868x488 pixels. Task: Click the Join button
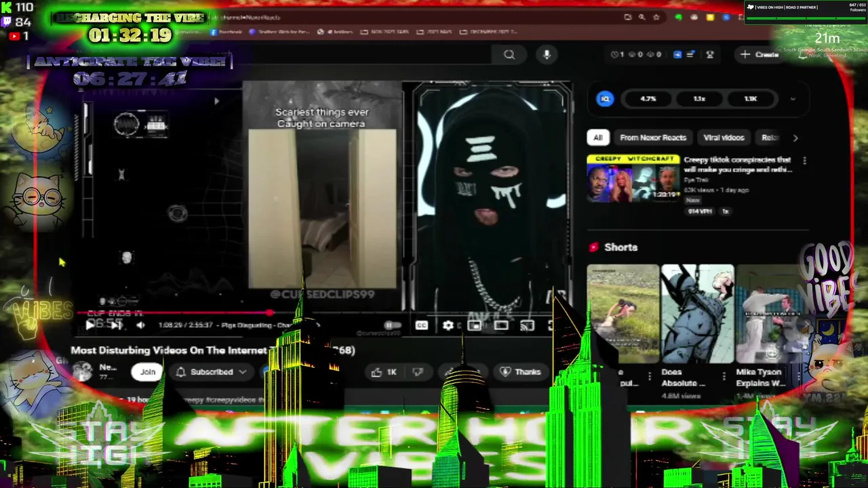148,371
